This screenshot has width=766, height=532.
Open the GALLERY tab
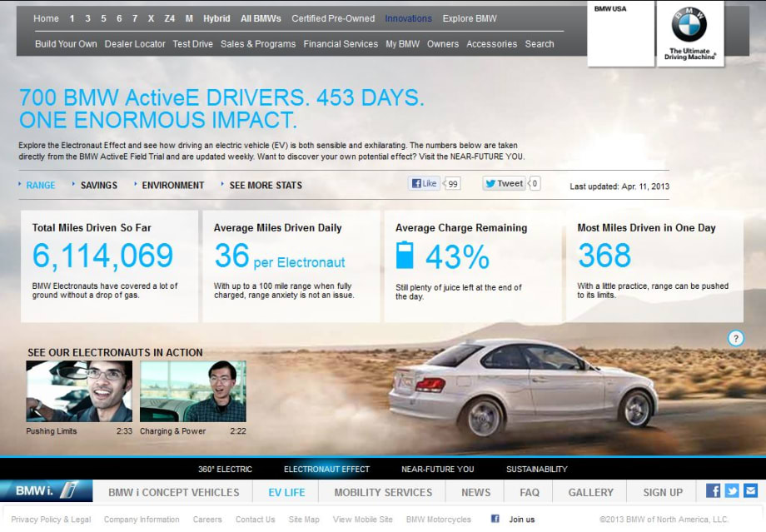pyautogui.click(x=590, y=492)
